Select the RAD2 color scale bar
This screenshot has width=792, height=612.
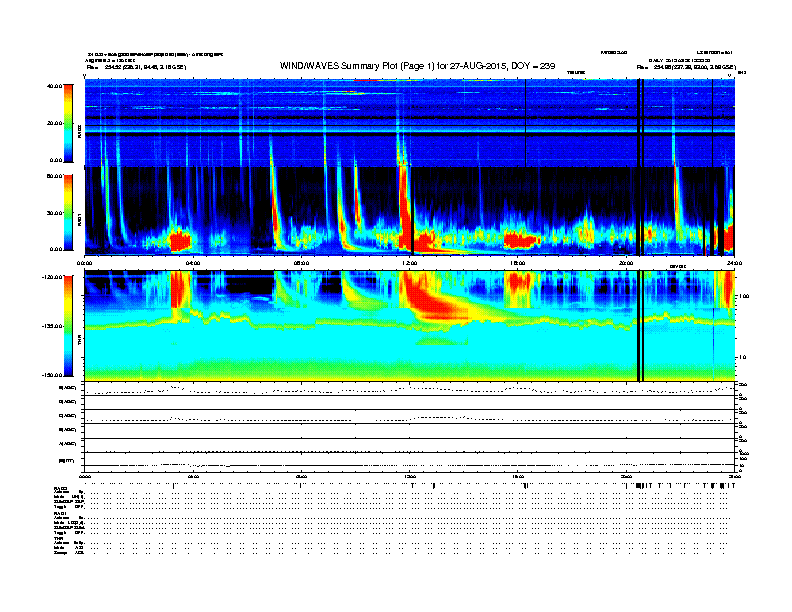68,123
